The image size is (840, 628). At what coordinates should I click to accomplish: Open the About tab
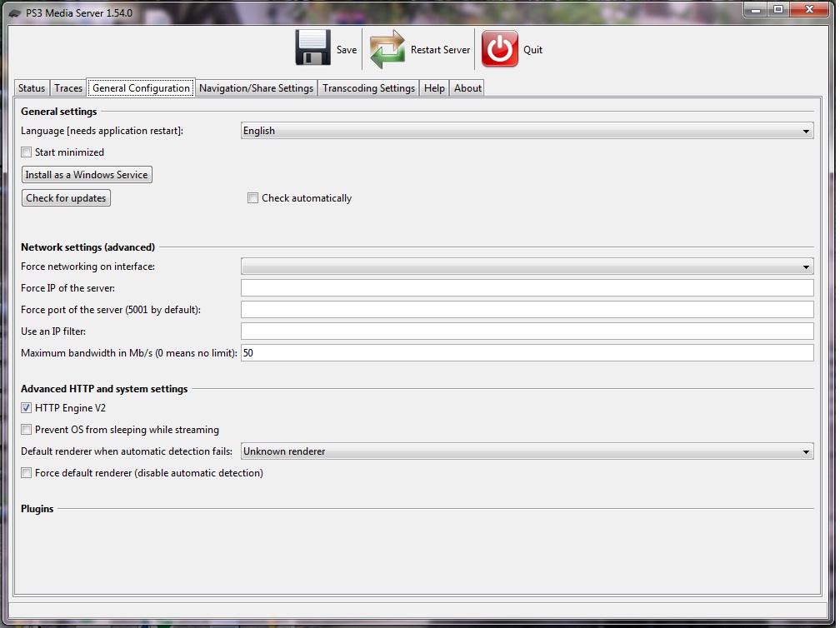[467, 87]
